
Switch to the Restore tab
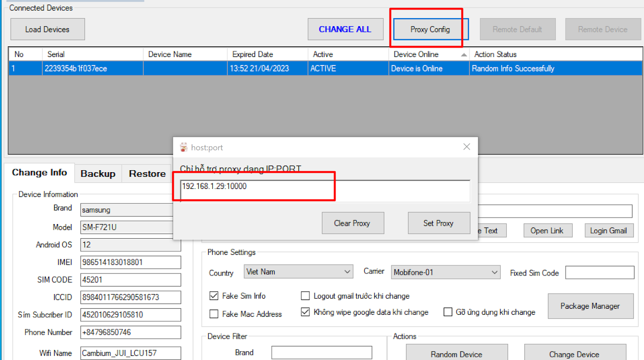click(x=147, y=174)
